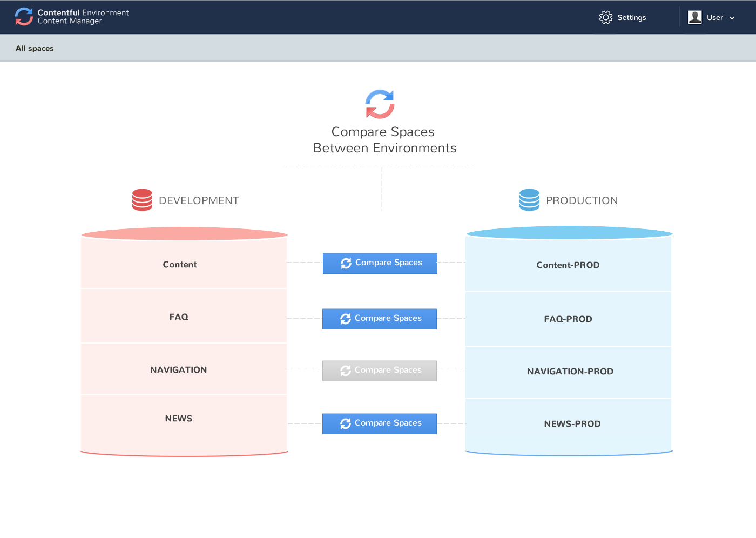This screenshot has height=538, width=756.
Task: Click the disabled Compare Spaces button for Navigation
Action: [x=380, y=371]
